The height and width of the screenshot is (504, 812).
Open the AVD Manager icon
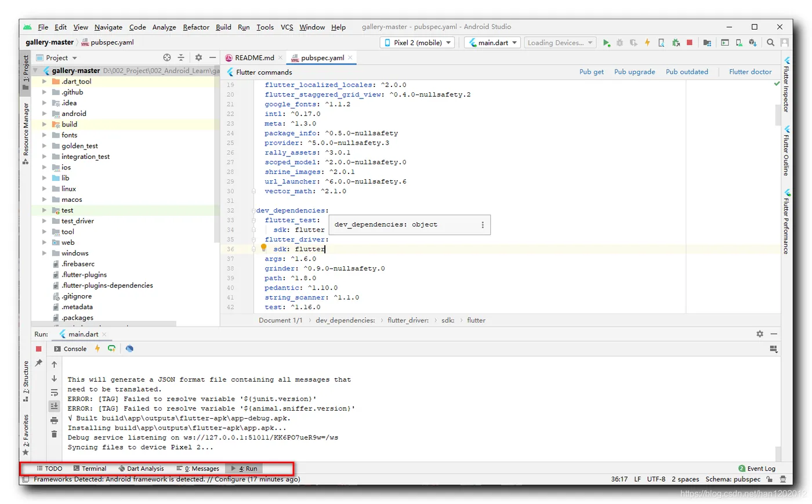click(739, 42)
